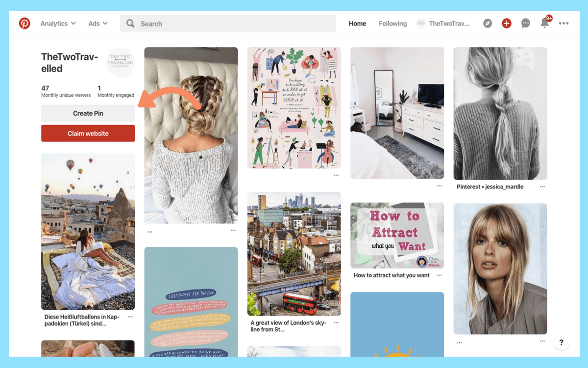The image size is (588, 368).
Task: Open the messages speech bubble icon
Action: pyautogui.click(x=526, y=24)
